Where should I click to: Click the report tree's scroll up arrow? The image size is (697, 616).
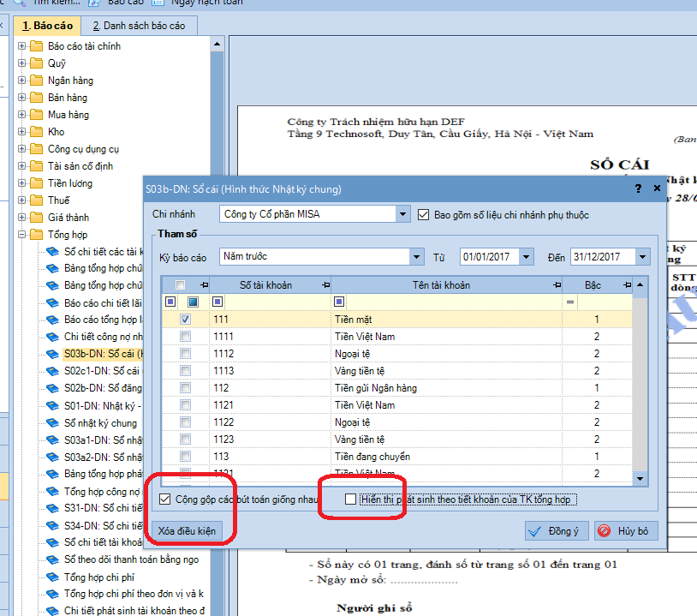217,44
